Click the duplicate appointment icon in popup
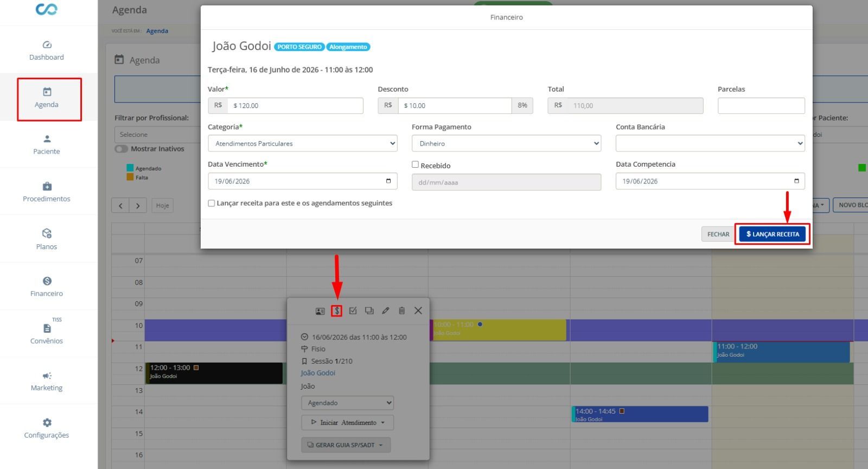Image resolution: width=868 pixels, height=469 pixels. [369, 310]
